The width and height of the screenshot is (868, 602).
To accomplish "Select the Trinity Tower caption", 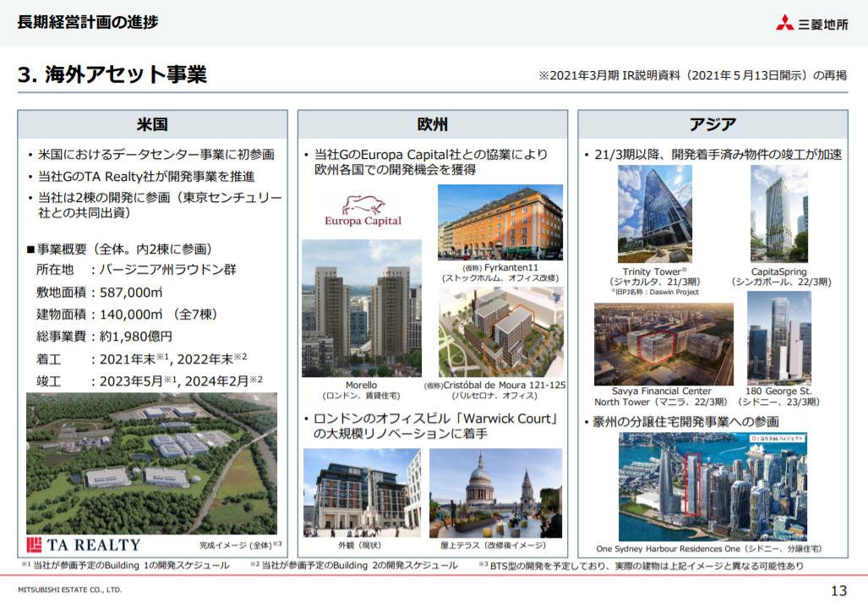I will click(x=655, y=276).
